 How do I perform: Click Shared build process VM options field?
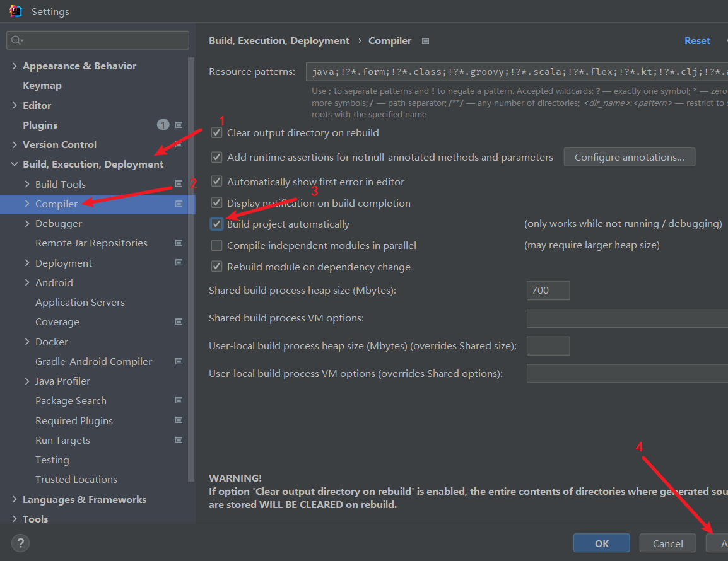click(x=627, y=318)
